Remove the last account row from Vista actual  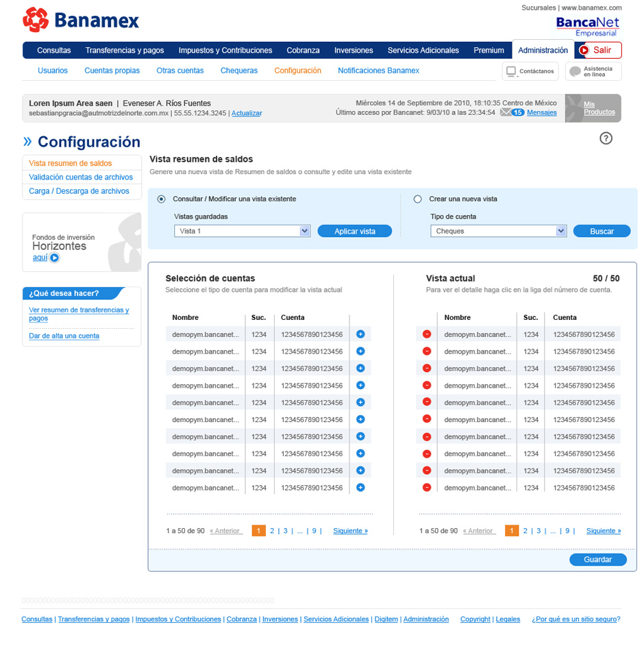(427, 487)
